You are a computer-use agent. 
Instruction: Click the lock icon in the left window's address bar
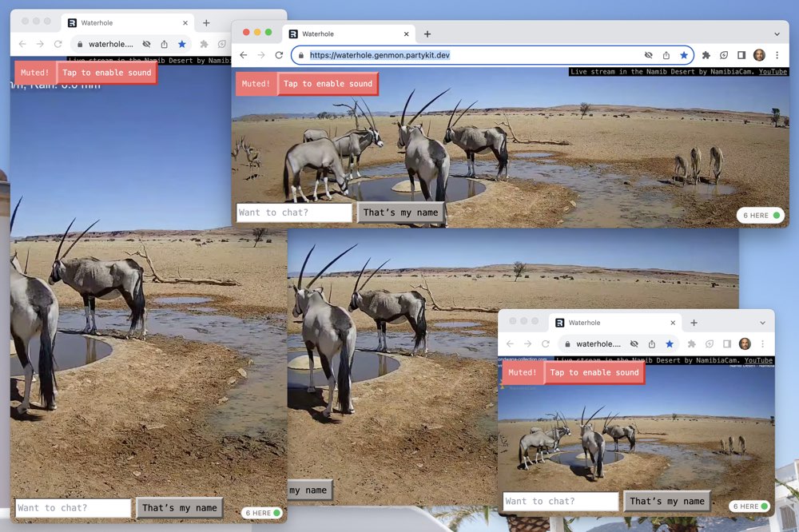[x=80, y=45]
